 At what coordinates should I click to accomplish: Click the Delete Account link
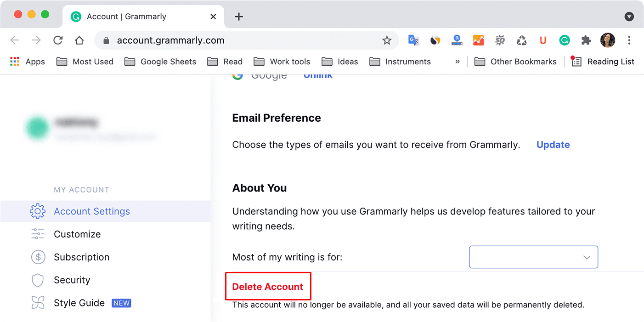click(x=268, y=287)
